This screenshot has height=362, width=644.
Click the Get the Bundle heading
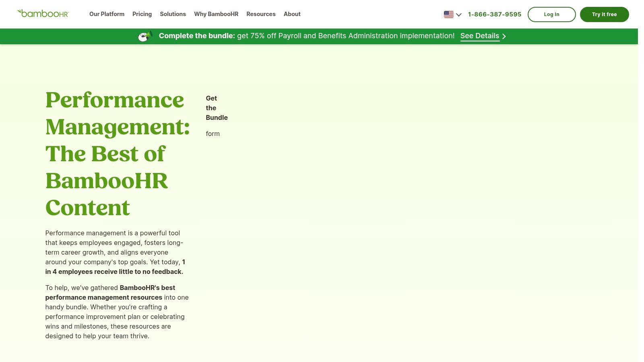pyautogui.click(x=217, y=108)
